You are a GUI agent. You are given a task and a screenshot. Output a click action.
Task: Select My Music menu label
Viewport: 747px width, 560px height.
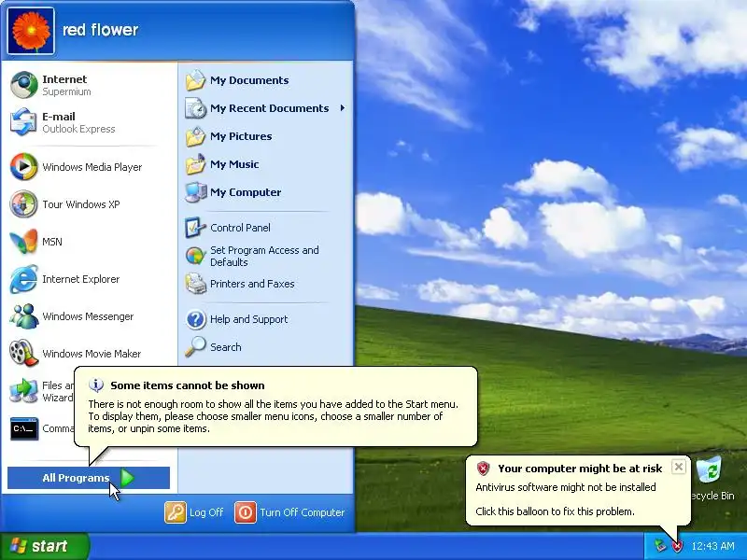pos(234,164)
